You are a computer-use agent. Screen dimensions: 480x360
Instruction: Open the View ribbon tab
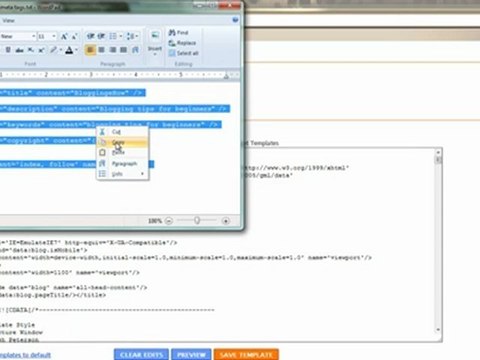pos(8,21)
